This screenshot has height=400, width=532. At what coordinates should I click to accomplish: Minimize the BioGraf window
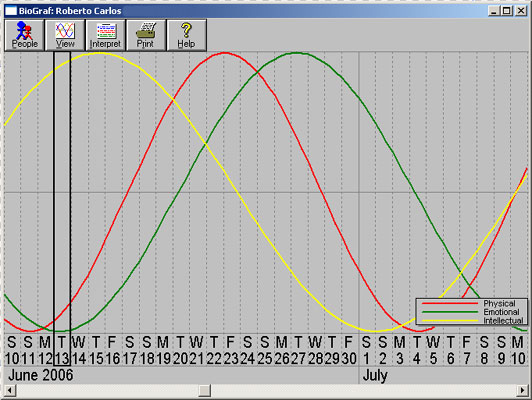tap(494, 11)
